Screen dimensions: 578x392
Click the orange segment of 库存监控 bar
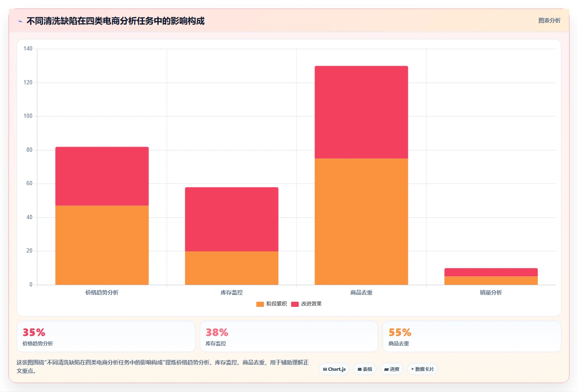(x=232, y=268)
